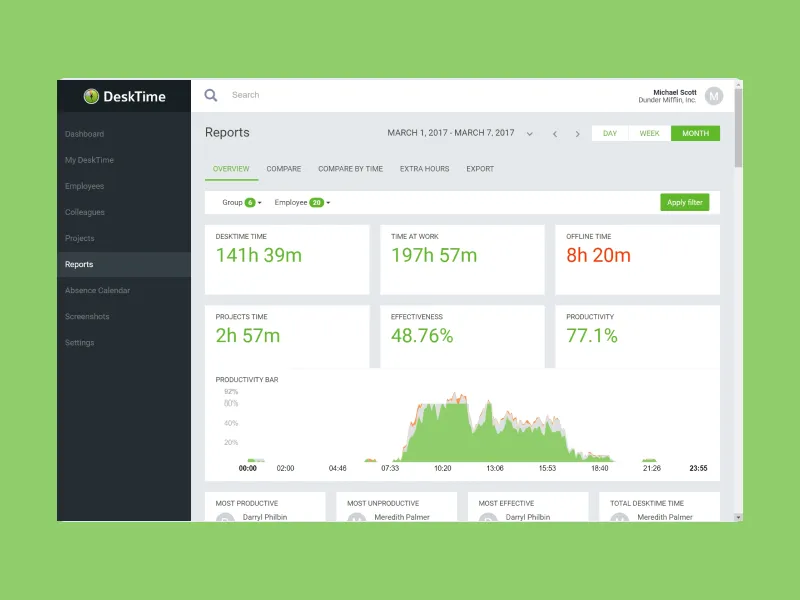The image size is (800, 600).
Task: Select the Week view button
Action: tap(649, 133)
